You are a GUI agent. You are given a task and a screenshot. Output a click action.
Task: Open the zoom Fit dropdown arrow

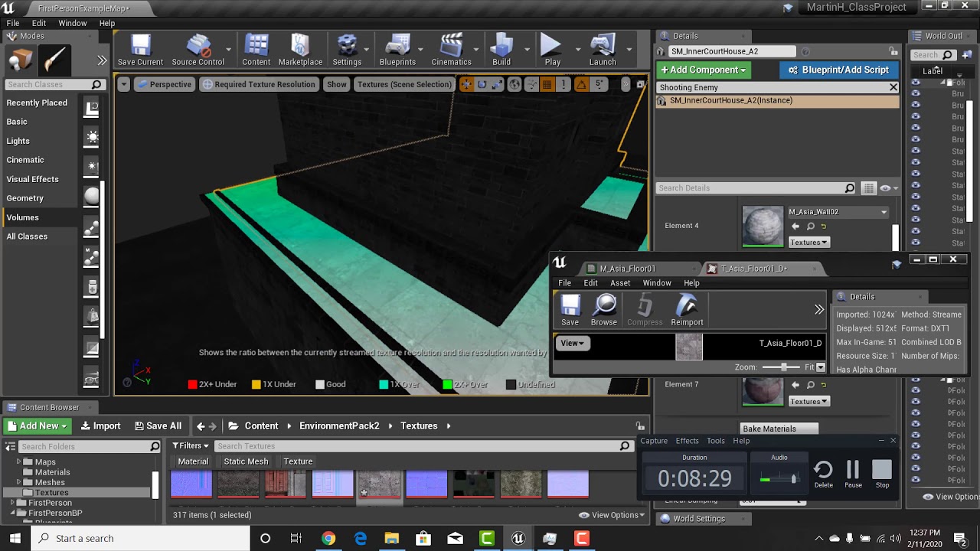(821, 367)
